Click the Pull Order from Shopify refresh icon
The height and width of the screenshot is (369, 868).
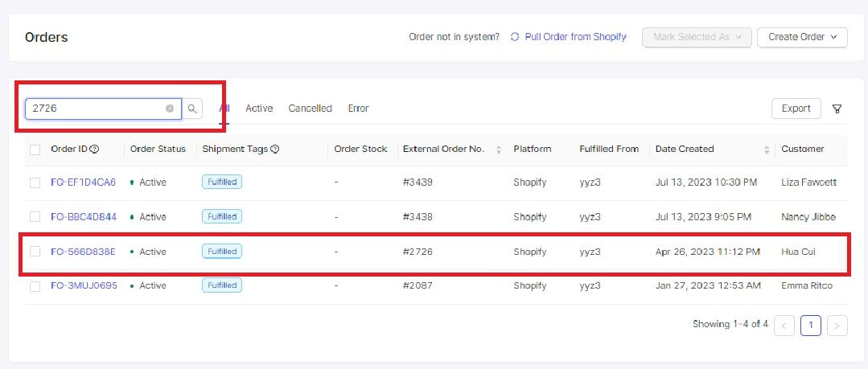coord(515,37)
